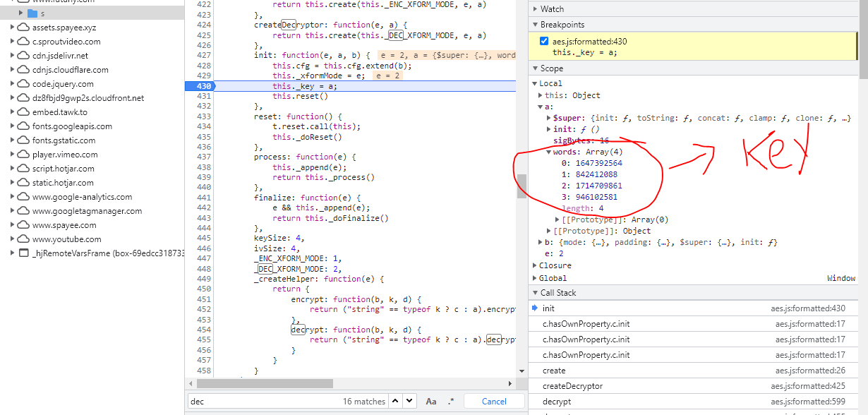868x415 pixels.
Task: Expand the $super property in scope
Action: coord(549,118)
